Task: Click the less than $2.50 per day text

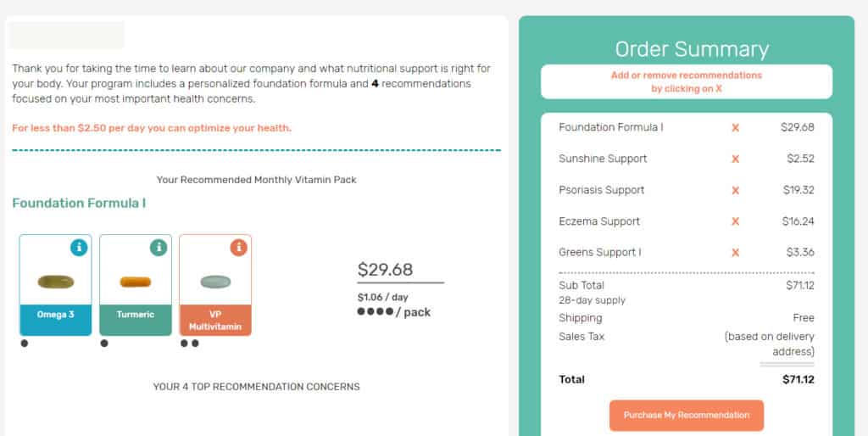Action: (152, 128)
